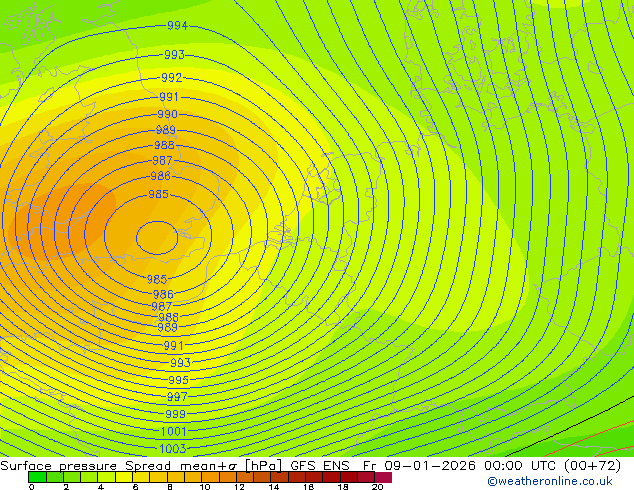Click the '00:00 UTC' time text
Viewport: 634px width, 490px height.
522,465
